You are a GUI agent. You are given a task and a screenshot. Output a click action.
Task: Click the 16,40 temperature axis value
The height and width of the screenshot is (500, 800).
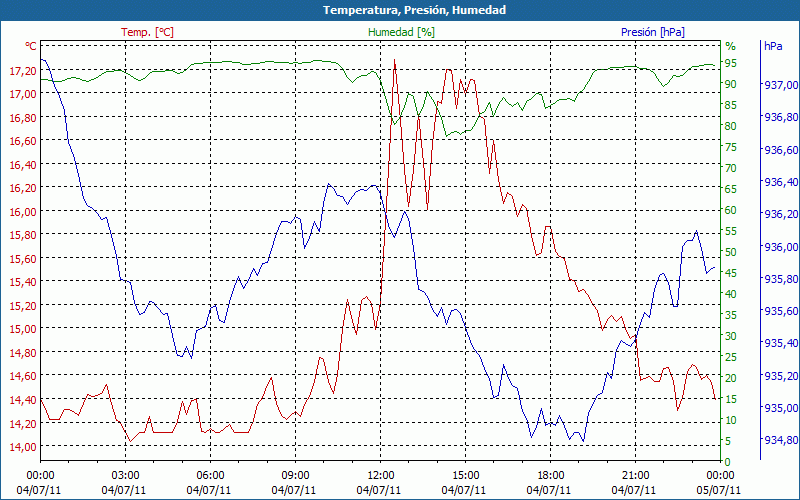[23, 165]
